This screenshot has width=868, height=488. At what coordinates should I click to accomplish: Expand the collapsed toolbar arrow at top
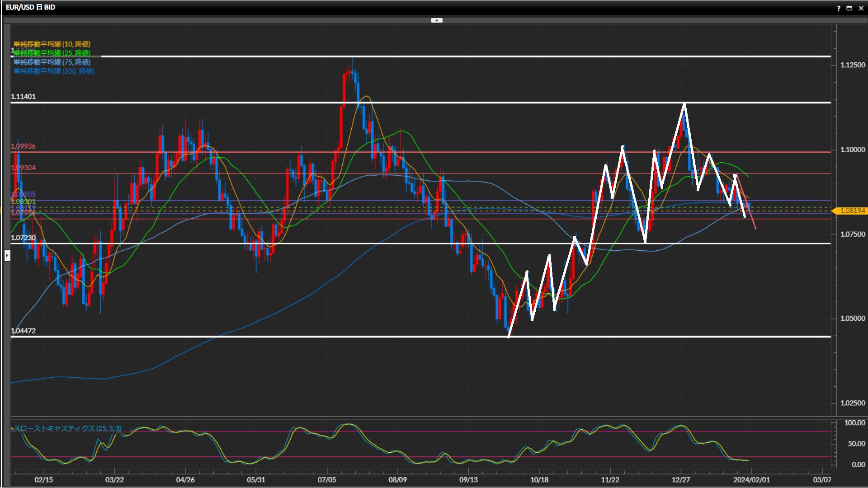pyautogui.click(x=437, y=20)
